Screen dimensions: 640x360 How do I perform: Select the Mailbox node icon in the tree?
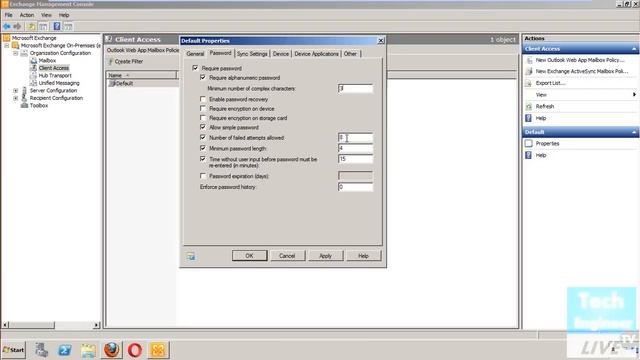coord(33,60)
